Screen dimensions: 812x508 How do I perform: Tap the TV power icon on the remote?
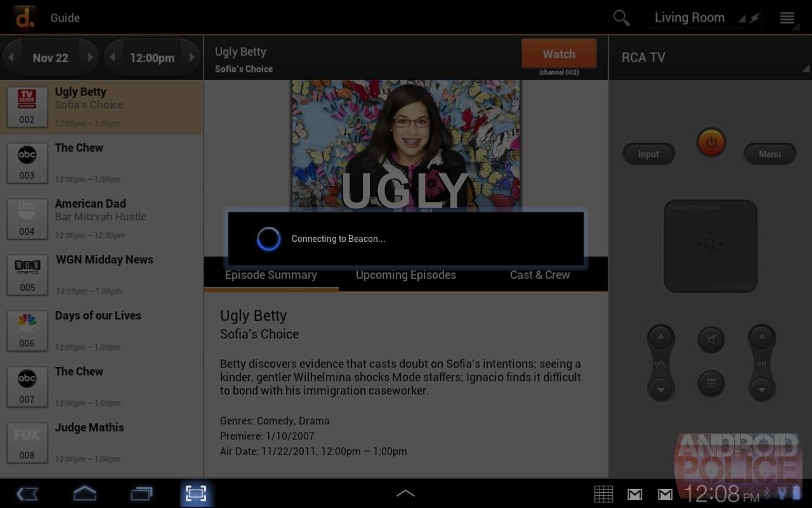pyautogui.click(x=710, y=142)
